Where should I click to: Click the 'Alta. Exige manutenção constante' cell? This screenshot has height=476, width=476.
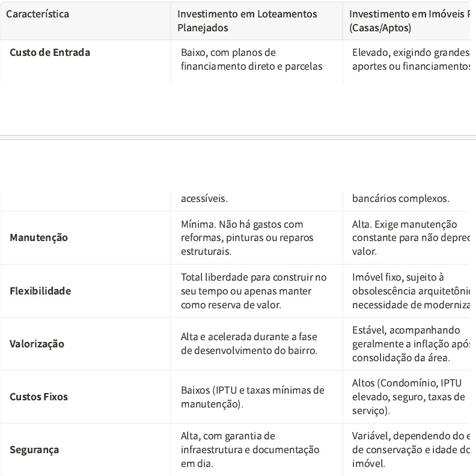410,237
